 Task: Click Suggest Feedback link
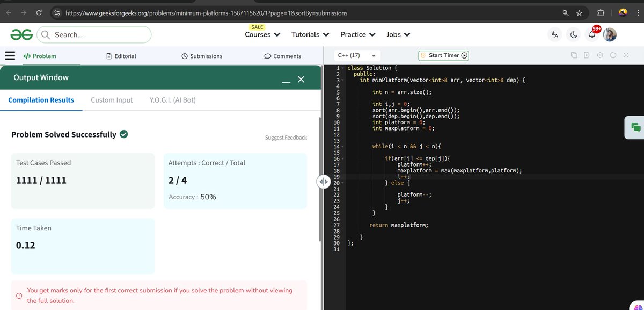pos(286,138)
